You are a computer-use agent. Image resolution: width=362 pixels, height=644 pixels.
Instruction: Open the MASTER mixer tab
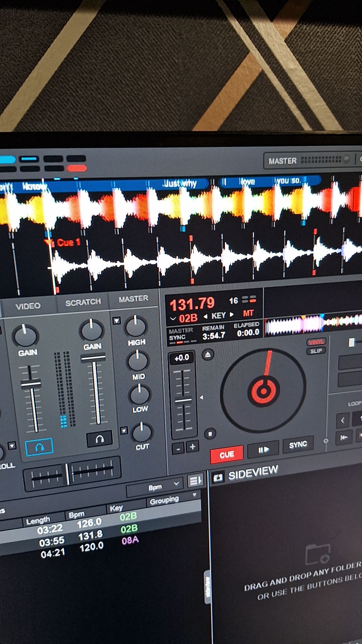click(133, 299)
